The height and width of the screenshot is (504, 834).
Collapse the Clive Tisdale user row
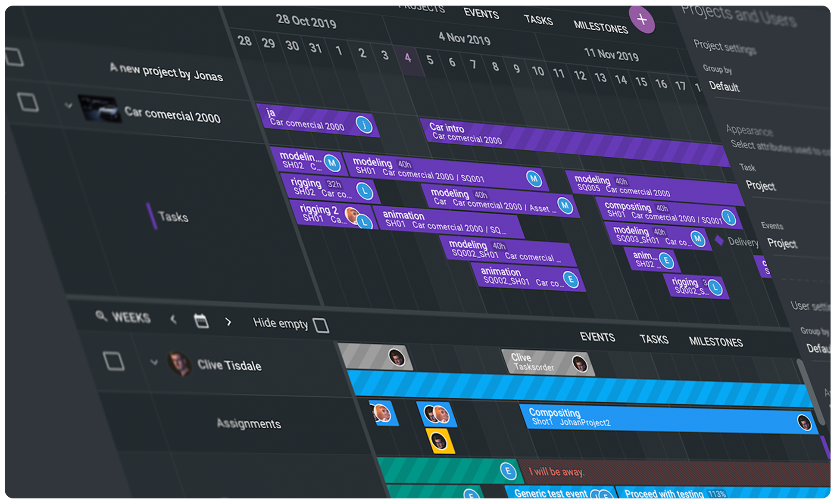[154, 362]
